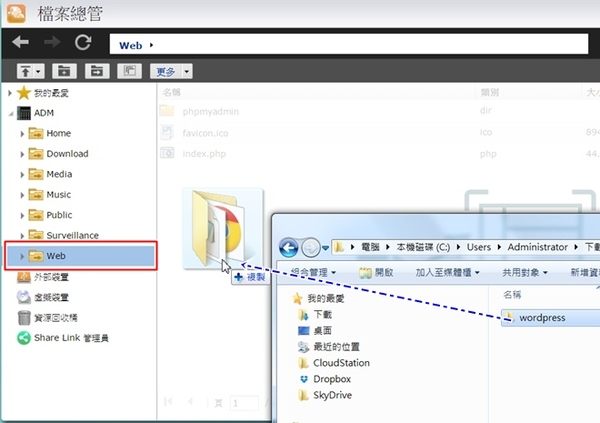This screenshot has height=423, width=600.
Task: Go back in File Manager navigation
Action: (x=20, y=42)
